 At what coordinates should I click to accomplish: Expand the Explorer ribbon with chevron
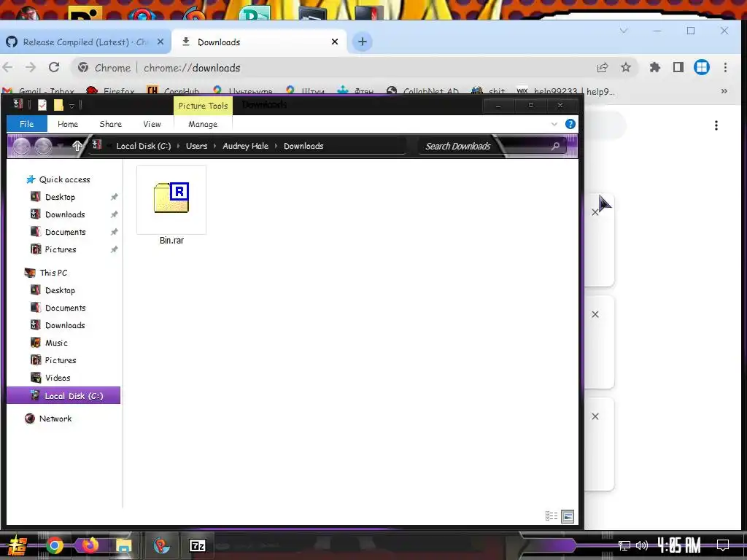pyautogui.click(x=554, y=124)
